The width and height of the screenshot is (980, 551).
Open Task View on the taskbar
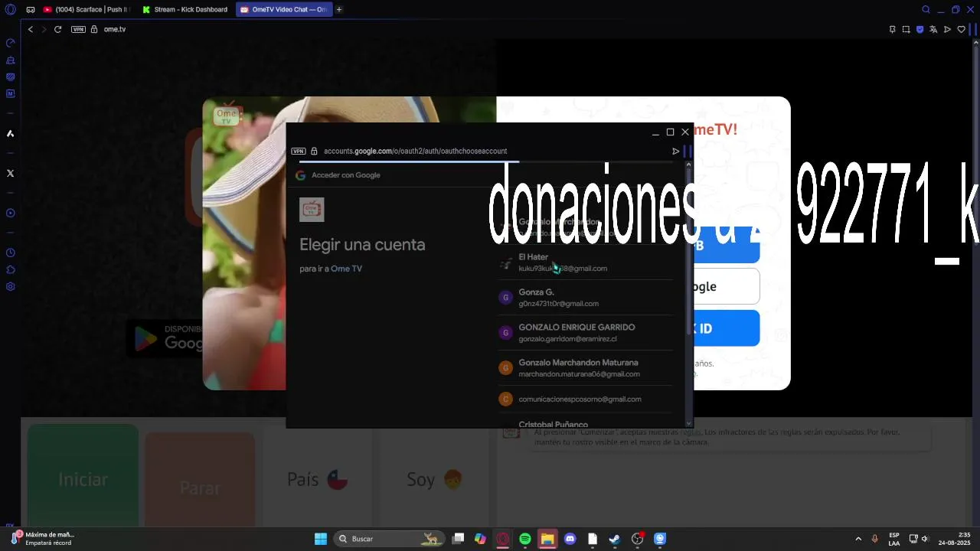(x=458, y=539)
